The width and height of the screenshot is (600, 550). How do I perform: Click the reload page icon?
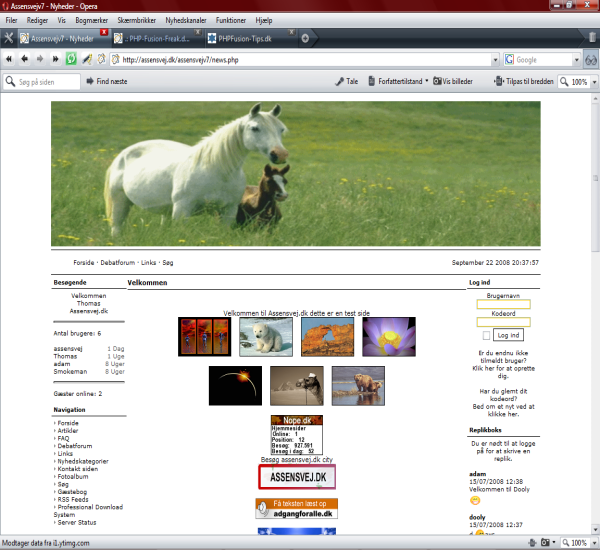point(71,60)
